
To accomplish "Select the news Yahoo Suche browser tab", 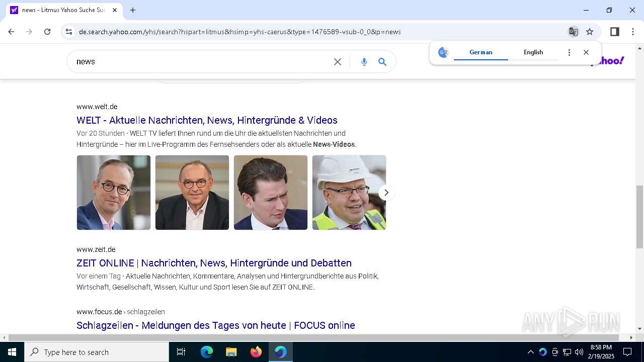I will (64, 10).
